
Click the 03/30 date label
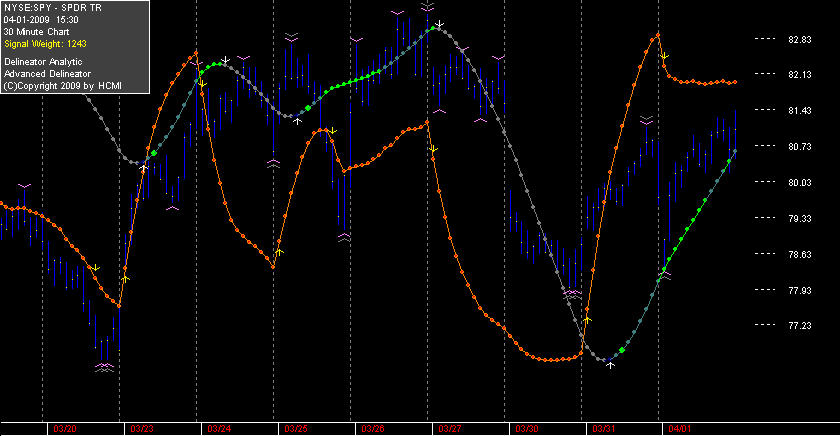click(527, 429)
